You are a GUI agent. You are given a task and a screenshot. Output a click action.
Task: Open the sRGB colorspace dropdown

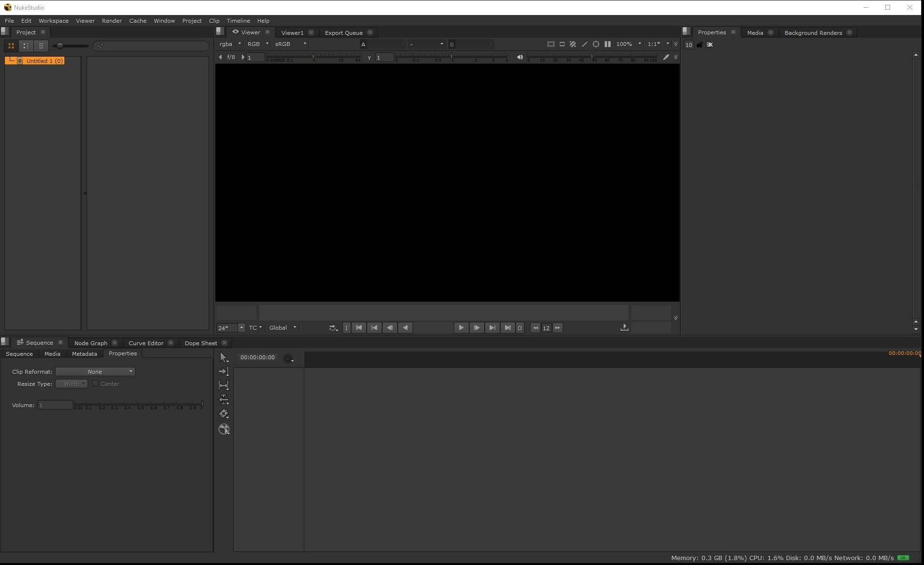pyautogui.click(x=290, y=44)
